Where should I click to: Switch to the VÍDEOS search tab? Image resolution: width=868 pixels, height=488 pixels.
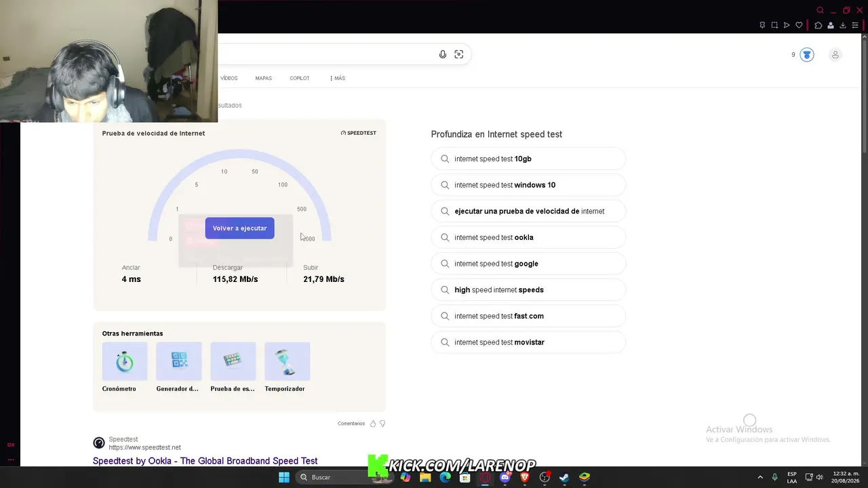point(229,78)
